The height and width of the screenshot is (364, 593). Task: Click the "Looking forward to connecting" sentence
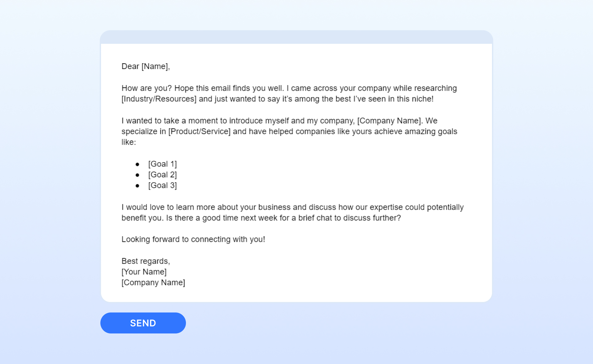pyautogui.click(x=193, y=239)
